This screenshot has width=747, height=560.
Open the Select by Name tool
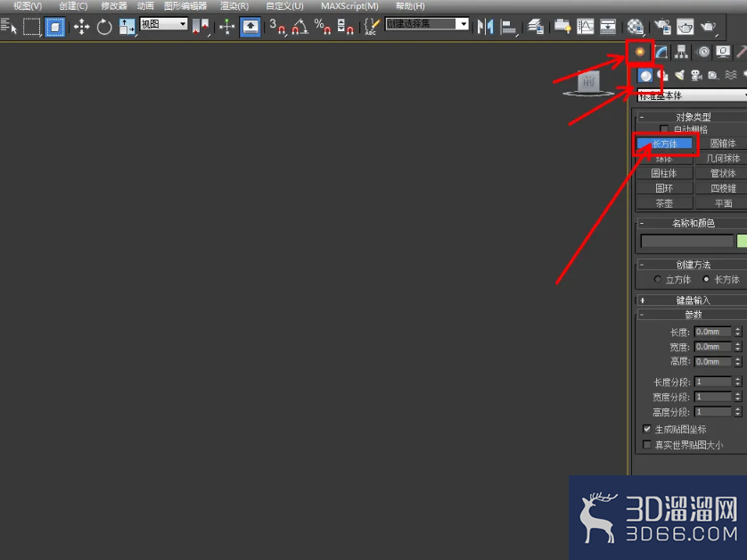point(9,26)
